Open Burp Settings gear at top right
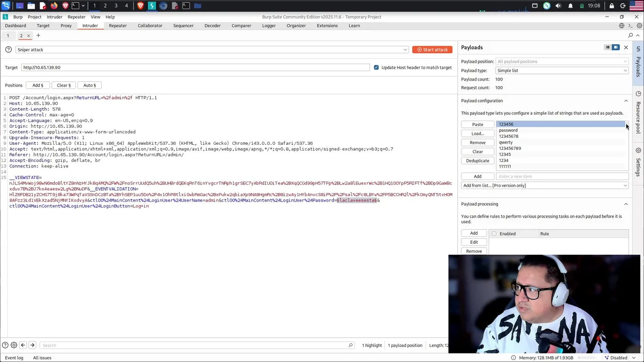 (638, 26)
